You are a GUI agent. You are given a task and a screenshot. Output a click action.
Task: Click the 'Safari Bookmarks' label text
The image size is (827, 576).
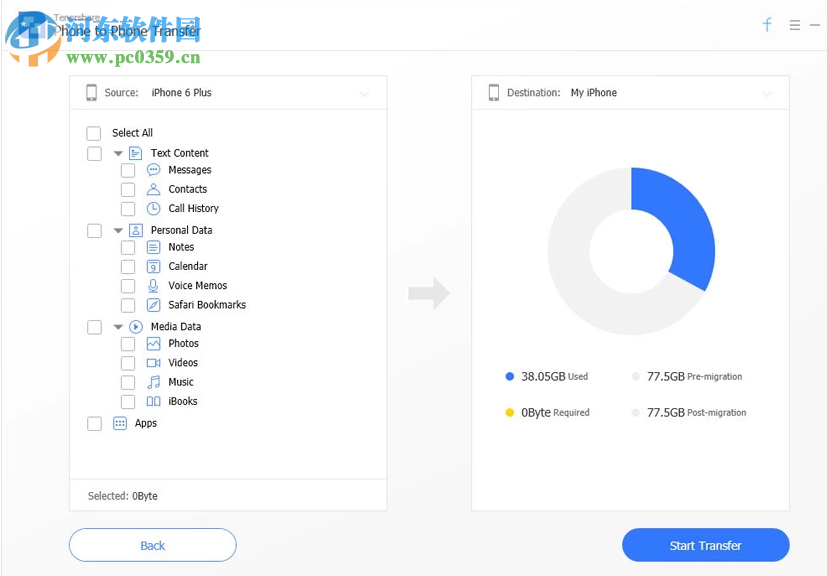[x=207, y=305]
